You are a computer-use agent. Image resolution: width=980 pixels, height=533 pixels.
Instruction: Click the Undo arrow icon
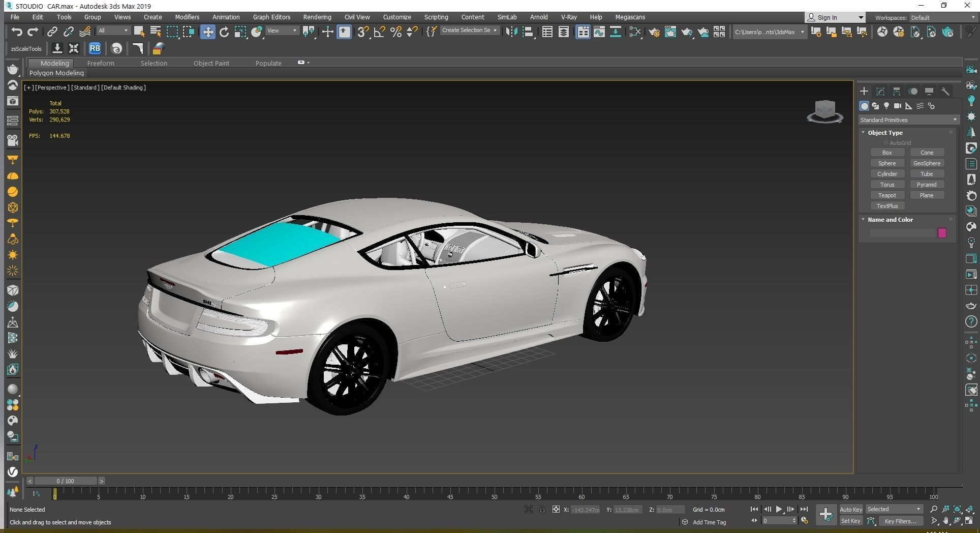(16, 32)
